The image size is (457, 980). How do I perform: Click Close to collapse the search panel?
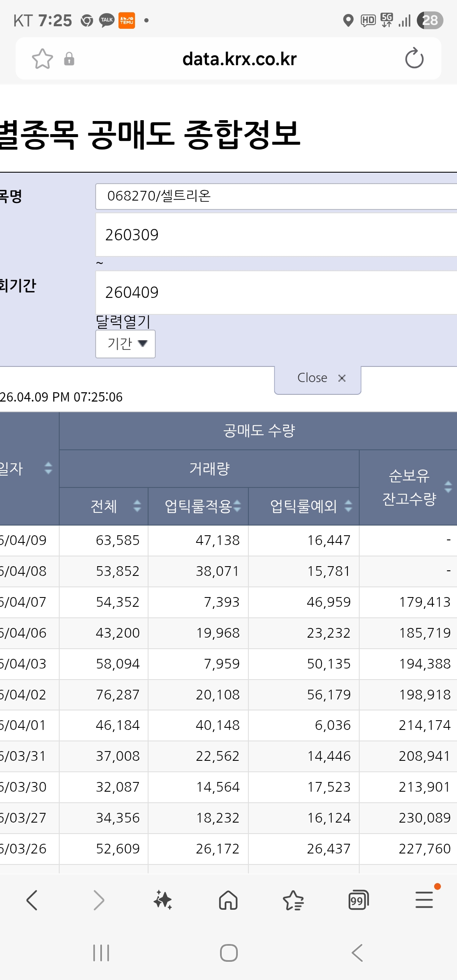point(318,378)
